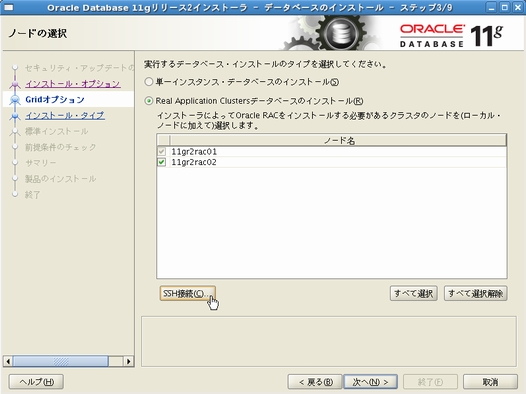This screenshot has height=394, width=526.
Task: Maximize the installer window
Action: [x=504, y=7]
